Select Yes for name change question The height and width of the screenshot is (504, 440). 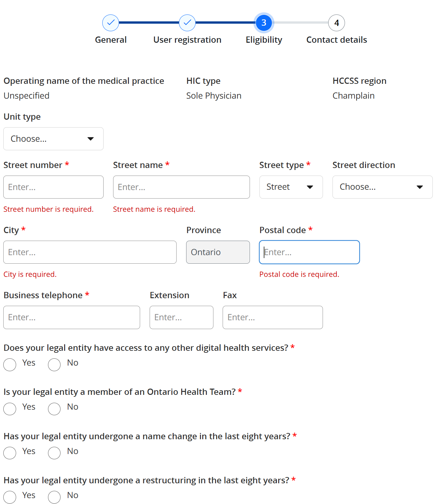point(10,453)
